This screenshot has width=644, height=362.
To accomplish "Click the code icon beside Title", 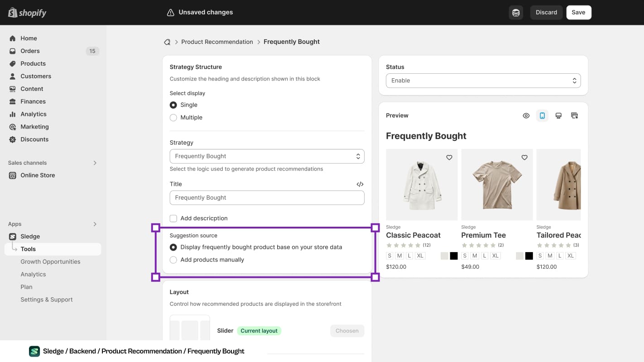I will pyautogui.click(x=360, y=184).
